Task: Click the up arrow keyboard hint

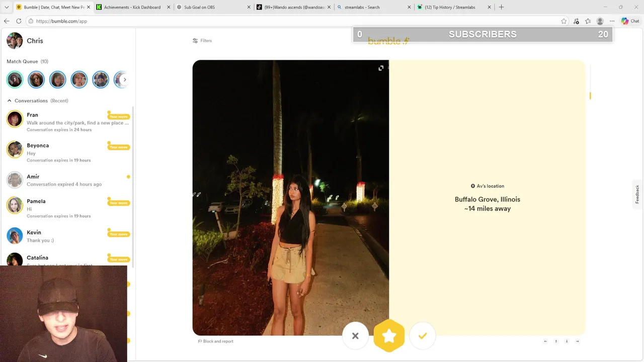Action: pyautogui.click(x=556, y=341)
